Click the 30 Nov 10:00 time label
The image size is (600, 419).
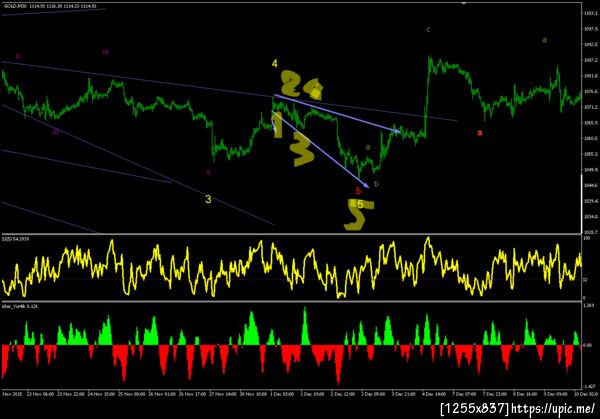[253, 394]
